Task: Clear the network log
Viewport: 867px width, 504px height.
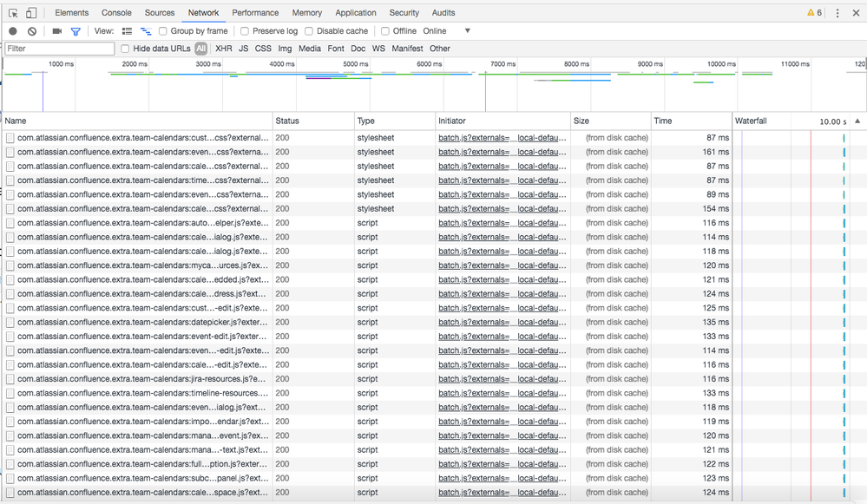Action: pyautogui.click(x=32, y=31)
